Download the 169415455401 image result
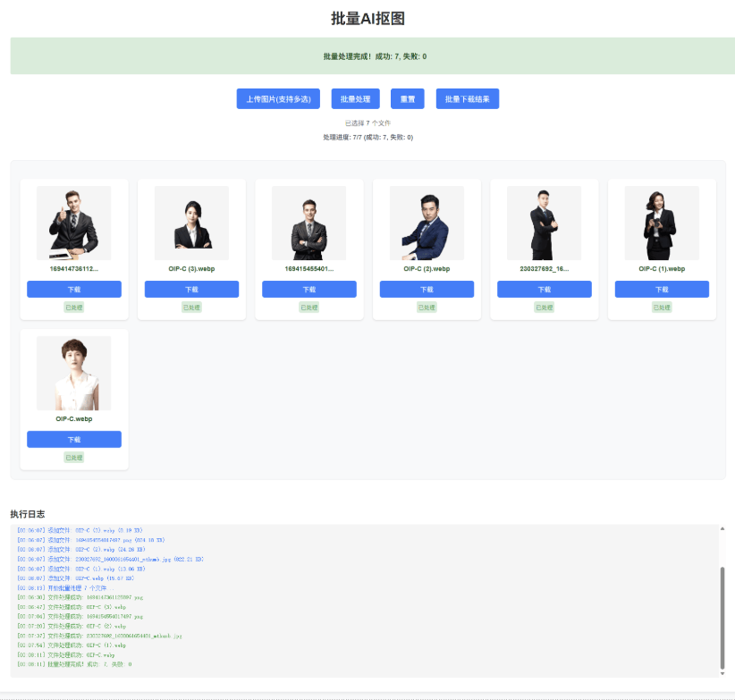The image size is (735, 700). 308,289
